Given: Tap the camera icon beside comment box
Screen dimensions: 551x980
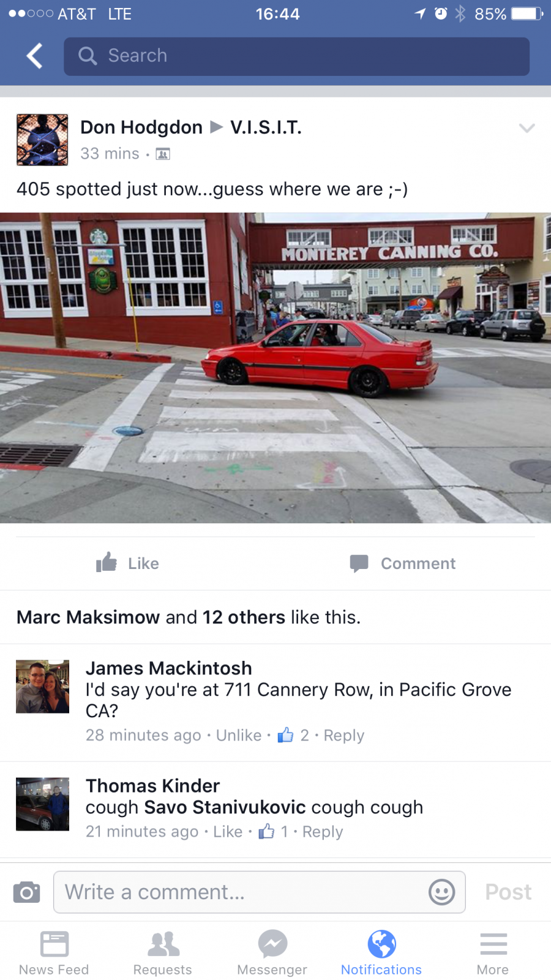Looking at the screenshot, I should tap(27, 892).
